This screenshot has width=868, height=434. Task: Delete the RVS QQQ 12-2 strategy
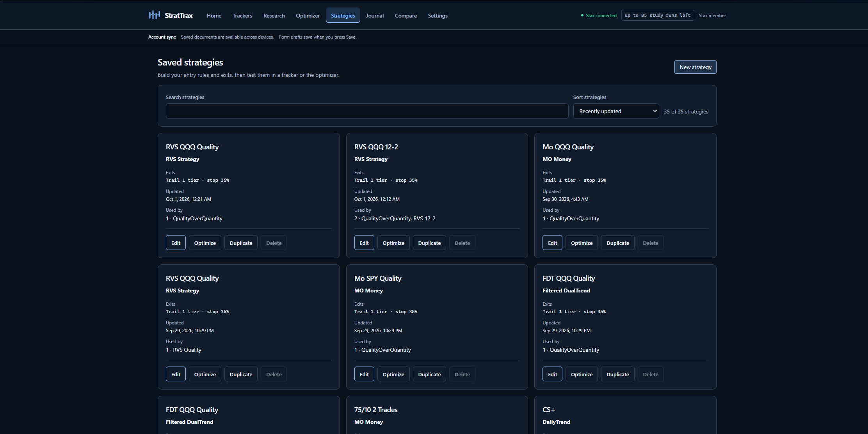coord(462,243)
